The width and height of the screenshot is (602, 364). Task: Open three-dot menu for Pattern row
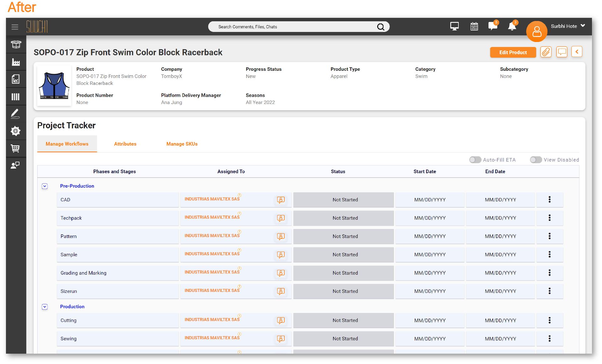[550, 236]
